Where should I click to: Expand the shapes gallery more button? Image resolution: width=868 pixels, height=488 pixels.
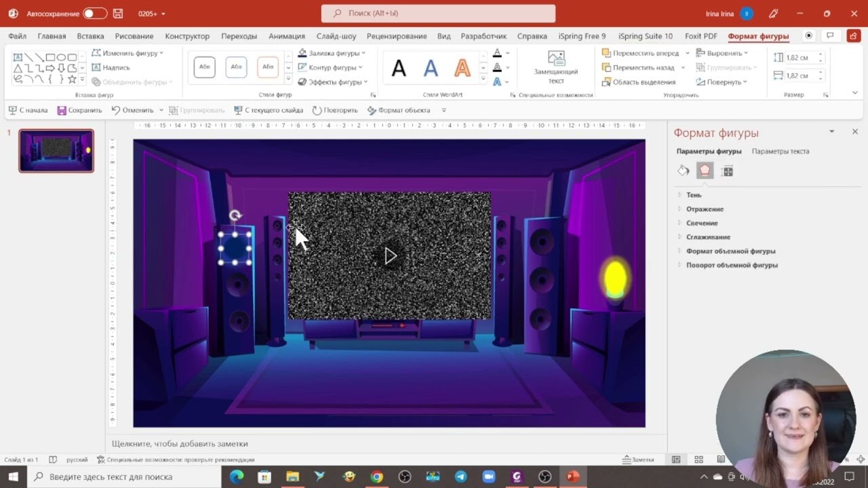83,79
